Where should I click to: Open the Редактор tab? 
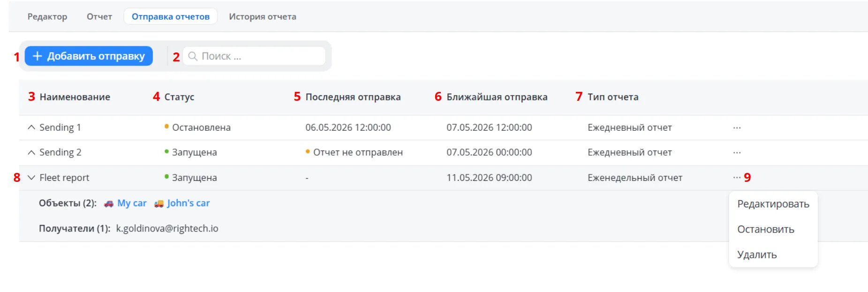click(47, 16)
